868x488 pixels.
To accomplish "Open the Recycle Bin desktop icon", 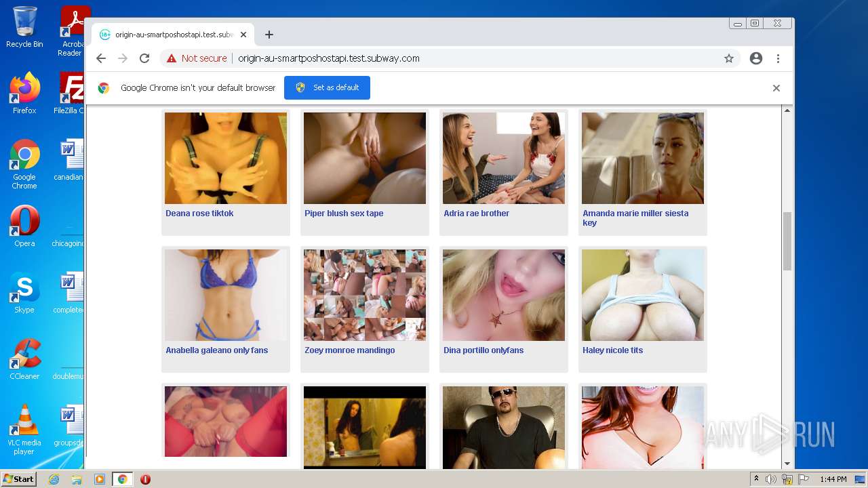I will 24,27.
